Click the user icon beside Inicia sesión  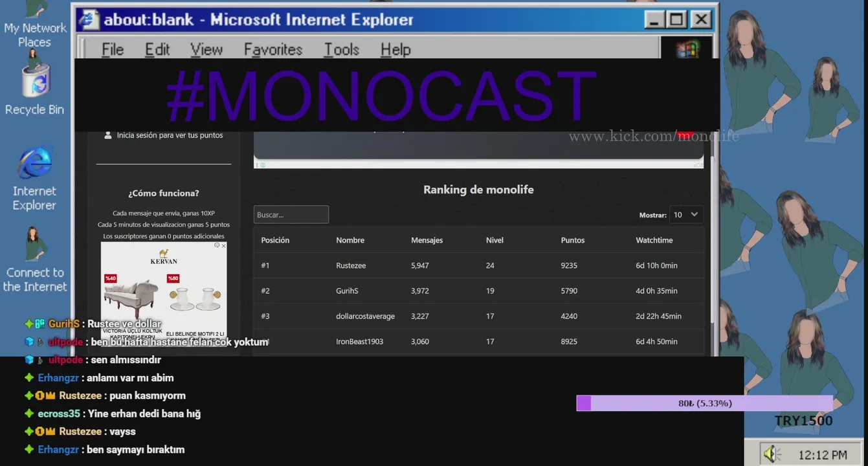[108, 135]
